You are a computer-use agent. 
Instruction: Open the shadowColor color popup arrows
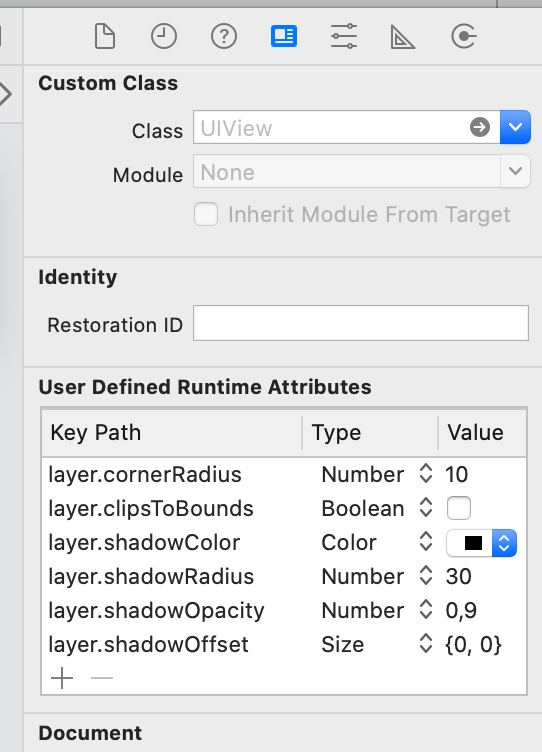504,543
